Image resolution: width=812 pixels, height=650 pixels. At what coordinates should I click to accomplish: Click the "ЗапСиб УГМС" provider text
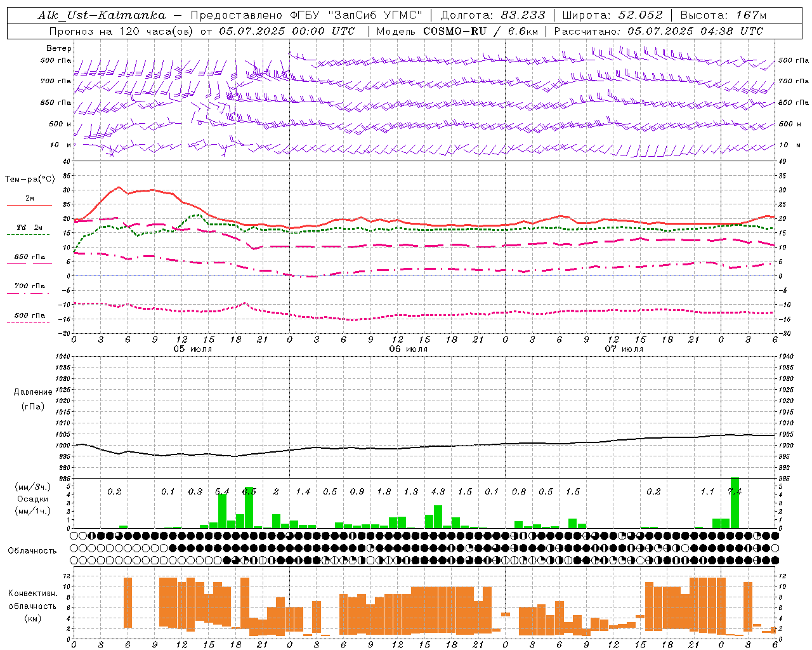pos(376,15)
